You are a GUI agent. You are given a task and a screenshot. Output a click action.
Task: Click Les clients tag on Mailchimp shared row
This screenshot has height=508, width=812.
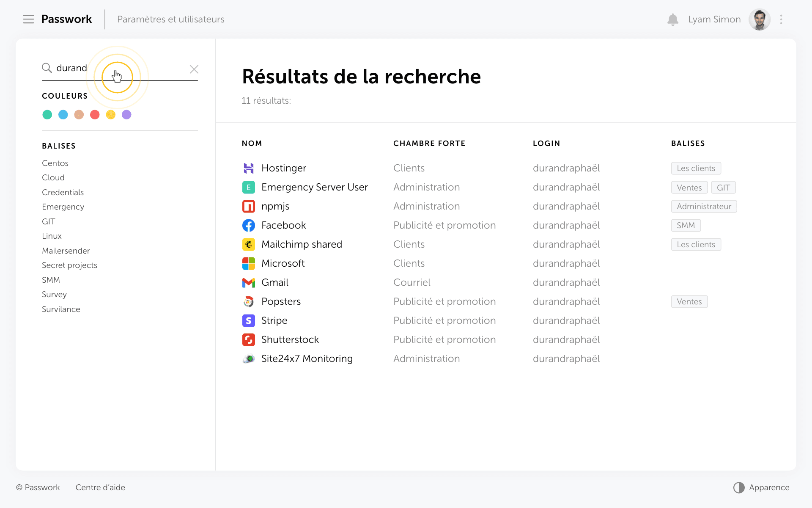696,244
